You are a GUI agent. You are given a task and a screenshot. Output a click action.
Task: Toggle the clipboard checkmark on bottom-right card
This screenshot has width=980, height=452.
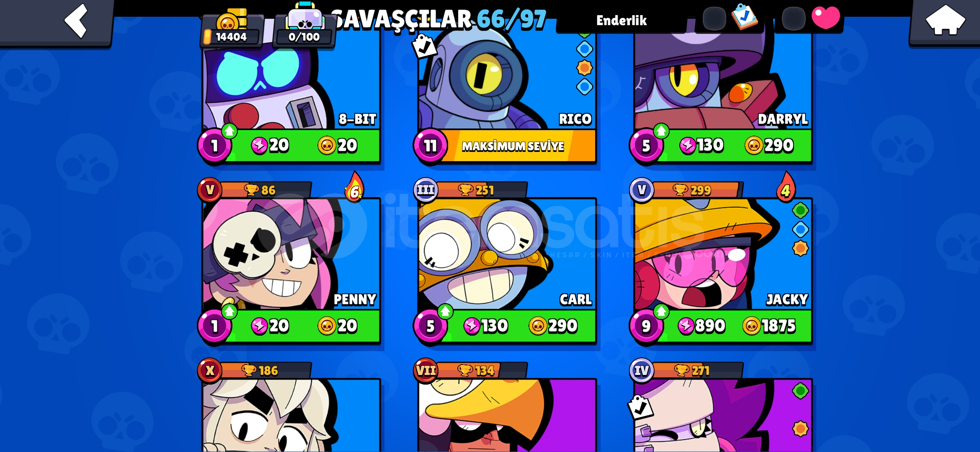tap(640, 407)
